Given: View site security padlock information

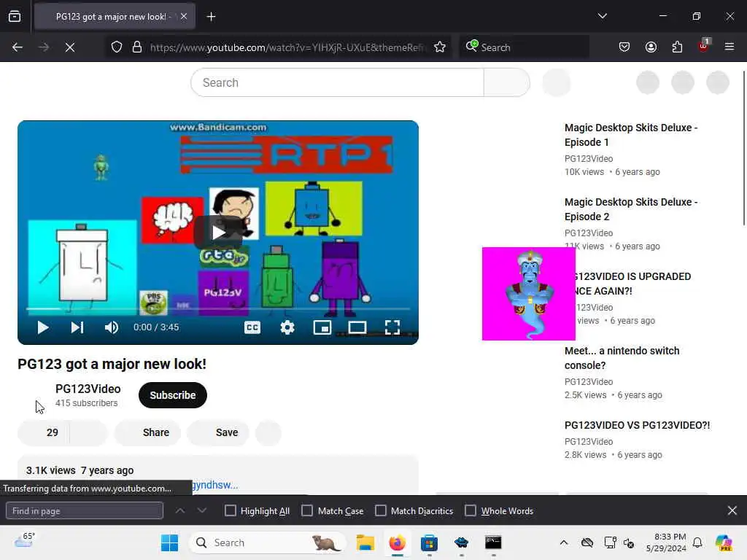Looking at the screenshot, I should 136,47.
